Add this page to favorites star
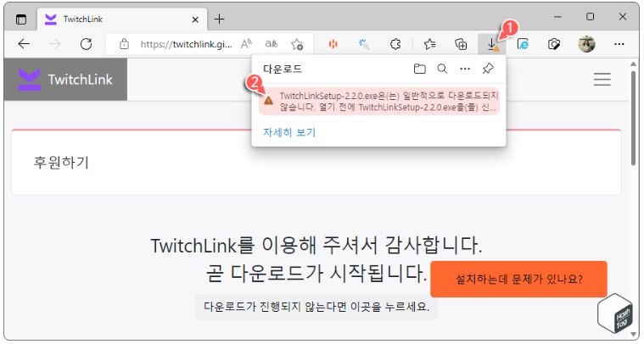This screenshot has height=344, width=644. pos(296,44)
